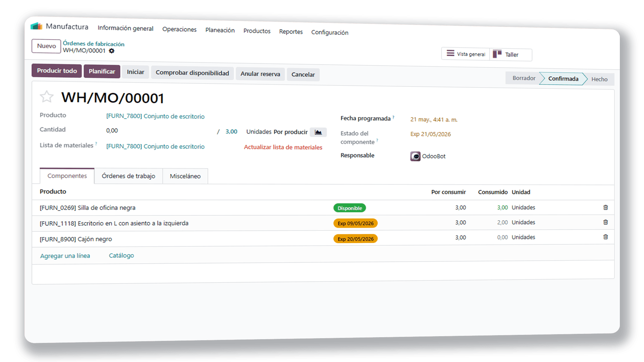Click the Cantidad field value 0,00
644x362 pixels.
112,130
